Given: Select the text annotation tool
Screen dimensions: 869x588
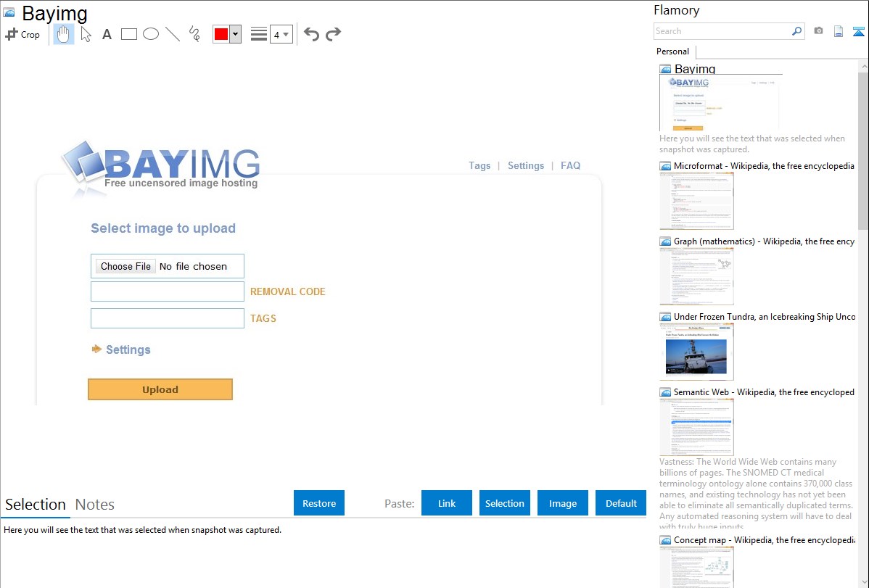Looking at the screenshot, I should pos(107,34).
